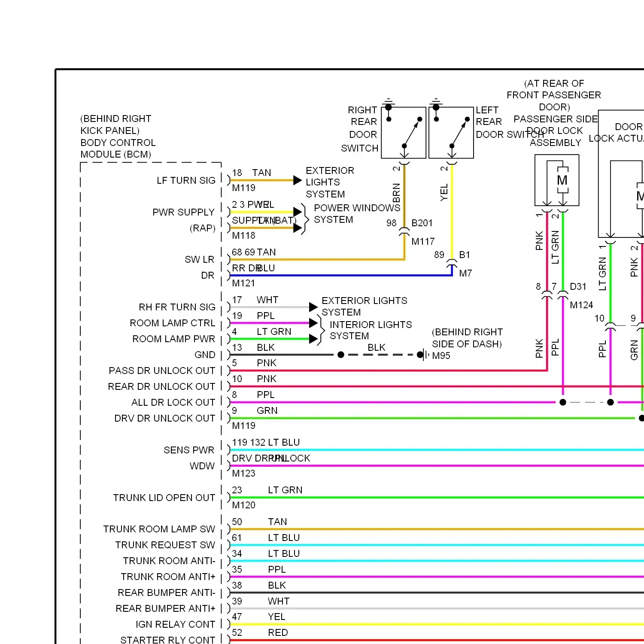This screenshot has height=644, width=644.
Task: Click the B201/M117 connector symbol at pin 98
Action: click(404, 232)
